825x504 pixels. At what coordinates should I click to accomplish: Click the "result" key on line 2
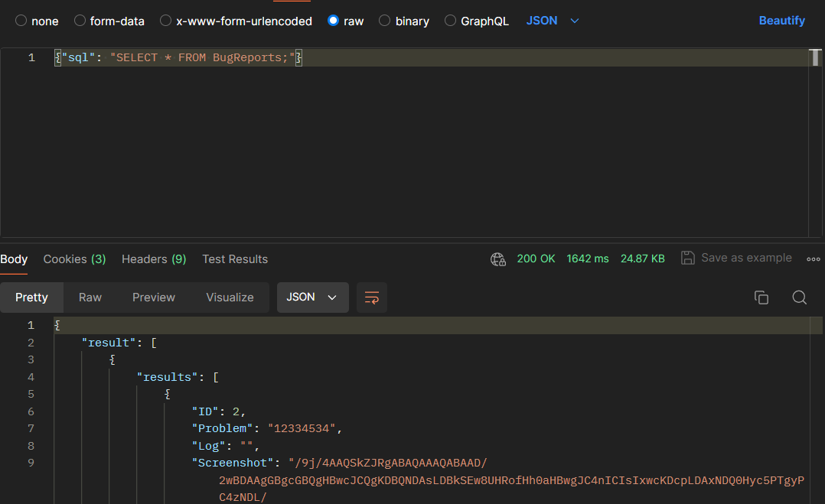pyautogui.click(x=109, y=343)
